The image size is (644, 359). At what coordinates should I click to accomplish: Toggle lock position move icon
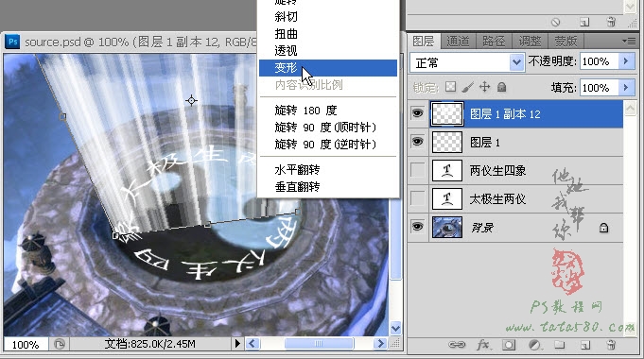pos(484,87)
